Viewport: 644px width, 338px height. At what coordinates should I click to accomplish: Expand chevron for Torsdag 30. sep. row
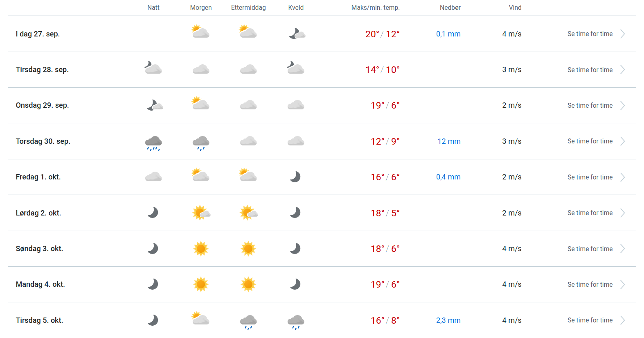(622, 141)
